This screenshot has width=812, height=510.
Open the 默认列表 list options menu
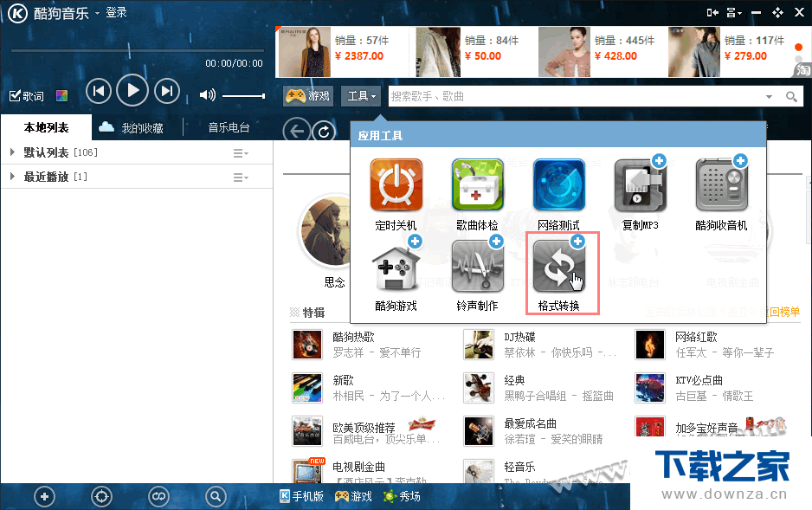pos(241,152)
